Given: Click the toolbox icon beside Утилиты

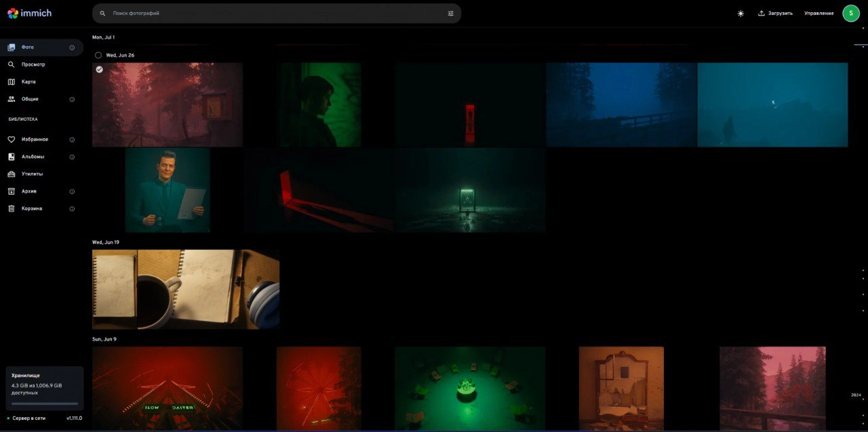Looking at the screenshot, I should click(x=12, y=174).
